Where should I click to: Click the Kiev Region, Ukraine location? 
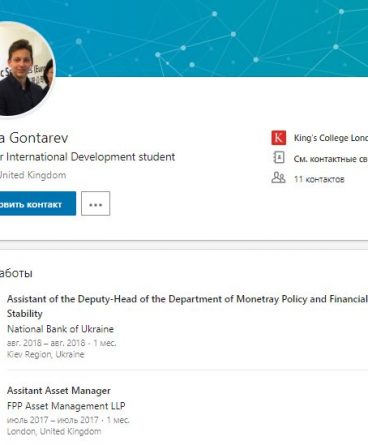coord(46,354)
